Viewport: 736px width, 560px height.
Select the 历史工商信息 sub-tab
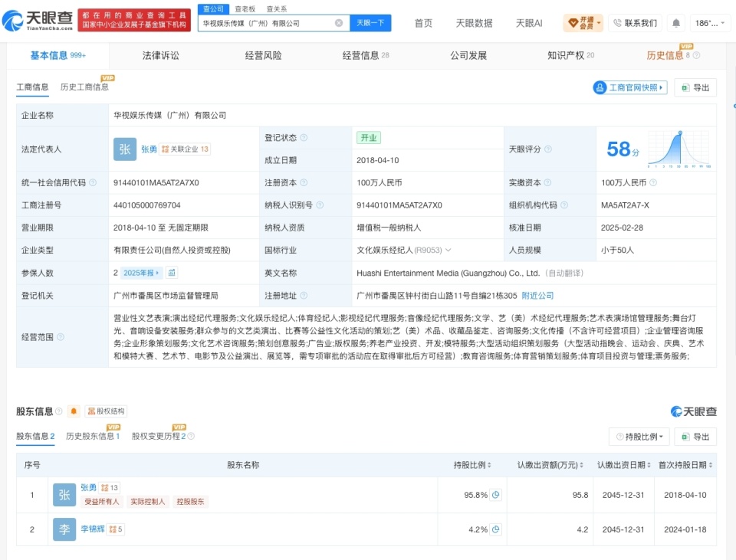[x=84, y=87]
